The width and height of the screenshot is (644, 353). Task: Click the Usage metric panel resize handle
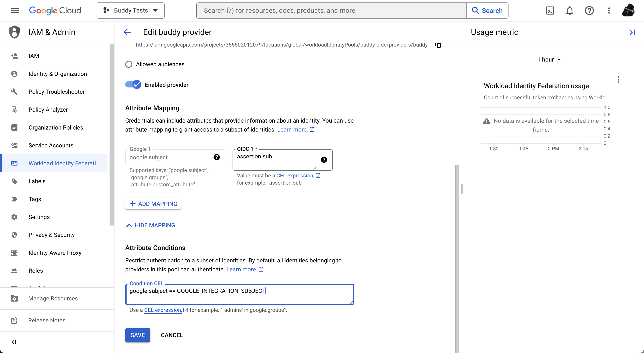tap(462, 189)
